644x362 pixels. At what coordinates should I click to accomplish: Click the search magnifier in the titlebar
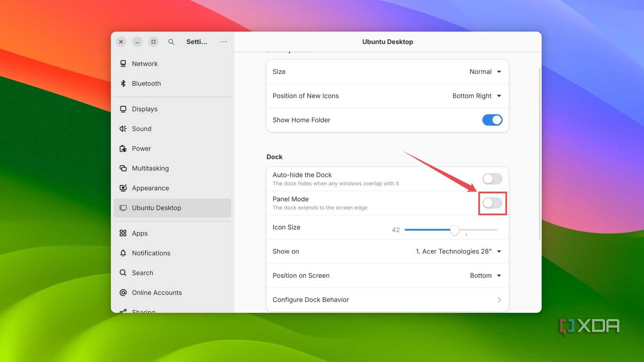pyautogui.click(x=171, y=42)
